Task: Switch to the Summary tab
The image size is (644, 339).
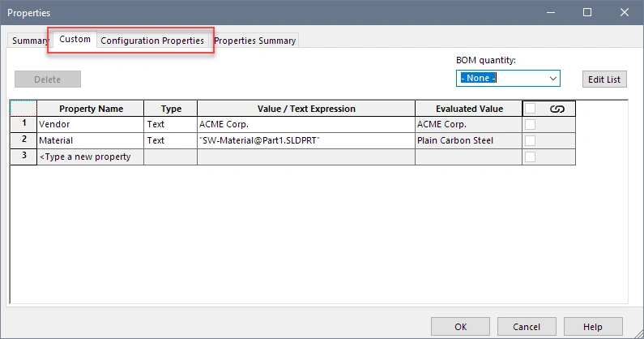Action: click(30, 41)
